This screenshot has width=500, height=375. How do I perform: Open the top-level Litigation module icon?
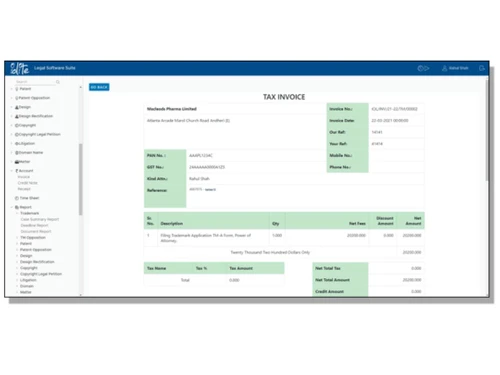click(17, 143)
